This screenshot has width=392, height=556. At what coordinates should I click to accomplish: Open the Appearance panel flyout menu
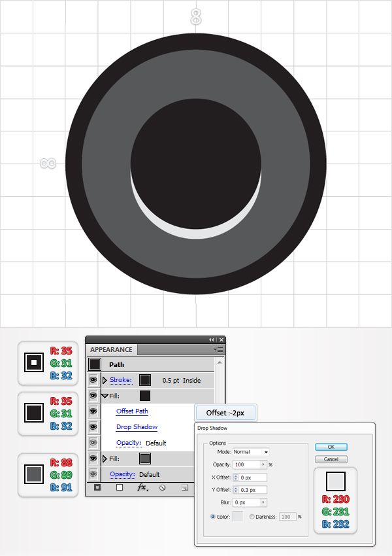pyautogui.click(x=218, y=350)
